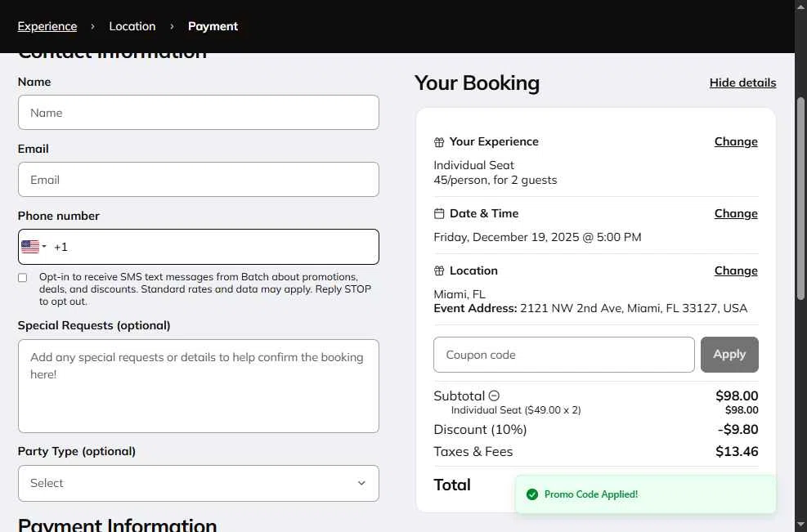Click the $13.46 Taxes & Fees amount
The height and width of the screenshot is (532, 807).
737,452
